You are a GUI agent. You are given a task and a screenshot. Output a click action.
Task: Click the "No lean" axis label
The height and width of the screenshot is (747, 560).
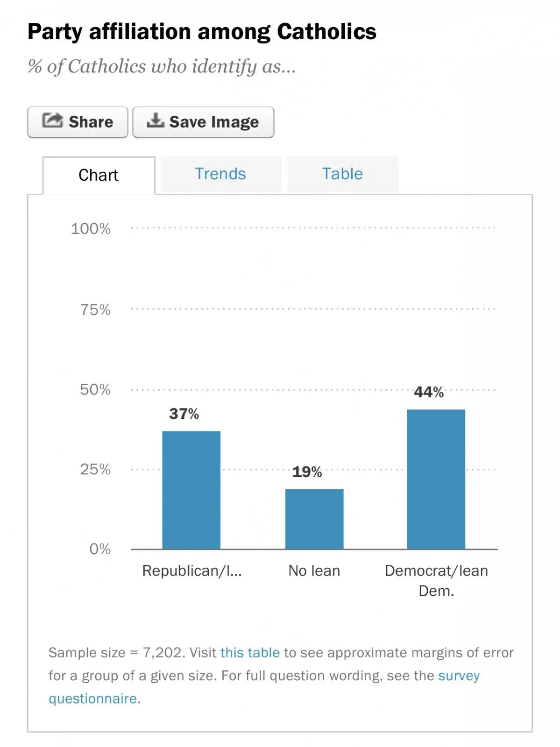click(314, 571)
